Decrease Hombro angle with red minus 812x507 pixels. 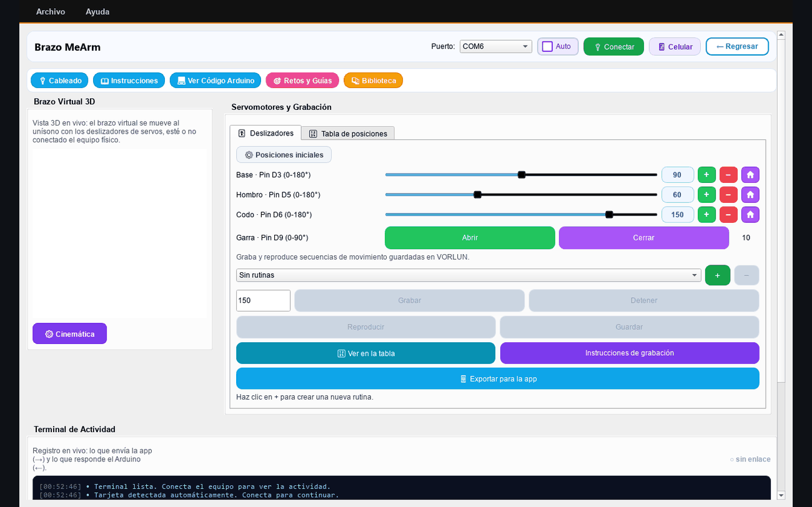point(728,195)
